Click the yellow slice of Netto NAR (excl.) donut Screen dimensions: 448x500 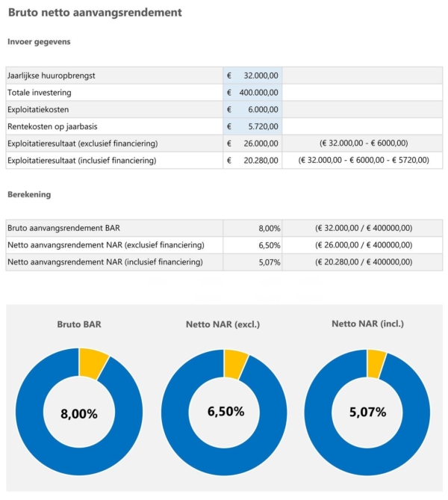pos(236,362)
